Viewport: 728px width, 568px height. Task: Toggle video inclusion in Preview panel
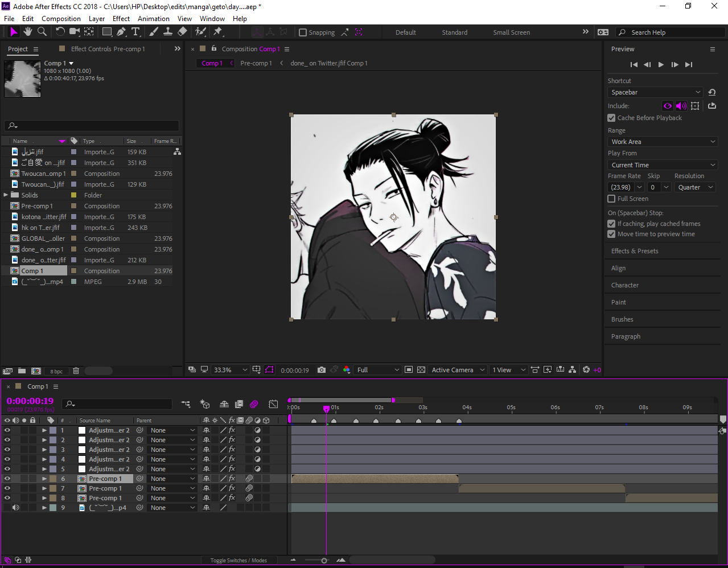point(668,106)
